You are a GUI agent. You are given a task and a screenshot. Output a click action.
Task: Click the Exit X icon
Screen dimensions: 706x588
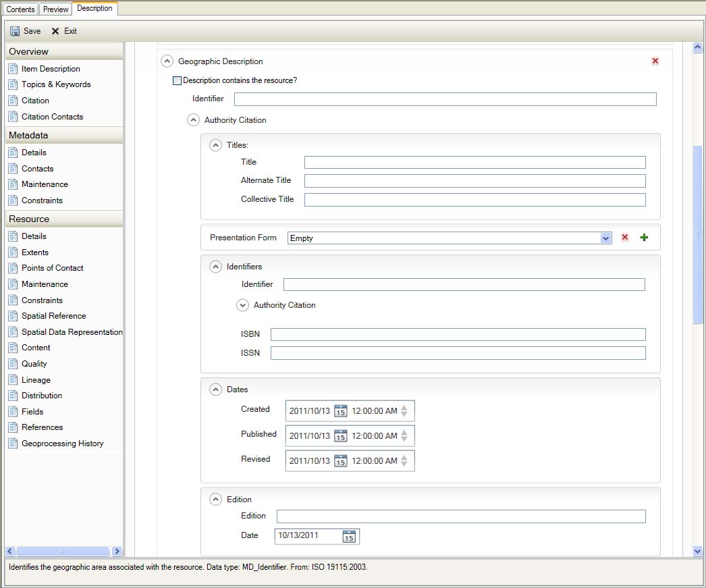55,31
